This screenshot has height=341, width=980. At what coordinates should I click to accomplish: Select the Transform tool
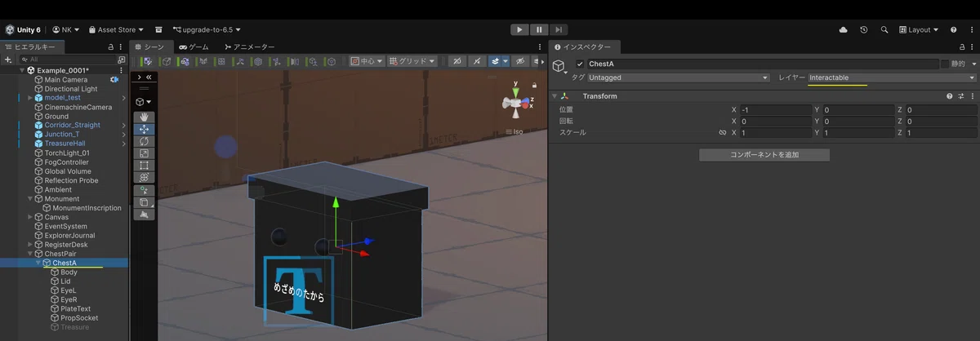tap(144, 177)
